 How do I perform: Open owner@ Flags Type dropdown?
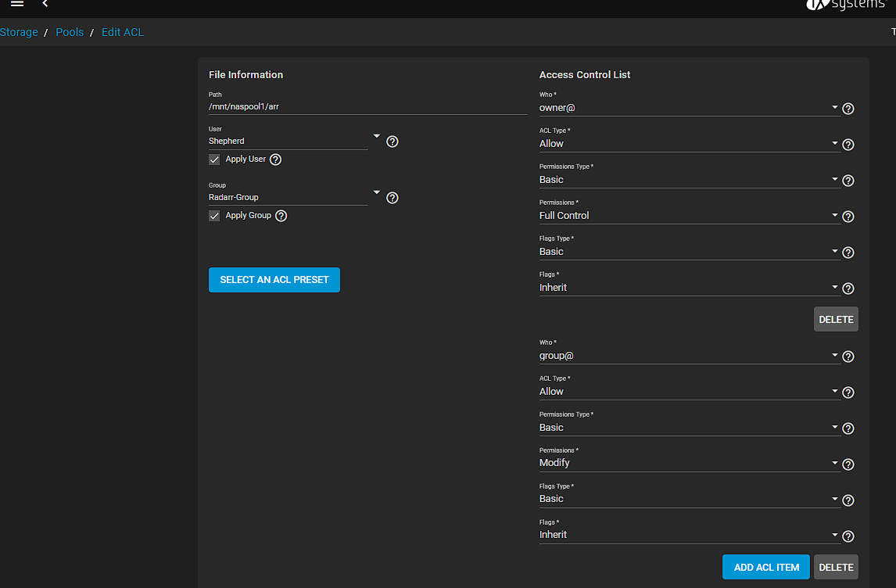[x=689, y=252]
